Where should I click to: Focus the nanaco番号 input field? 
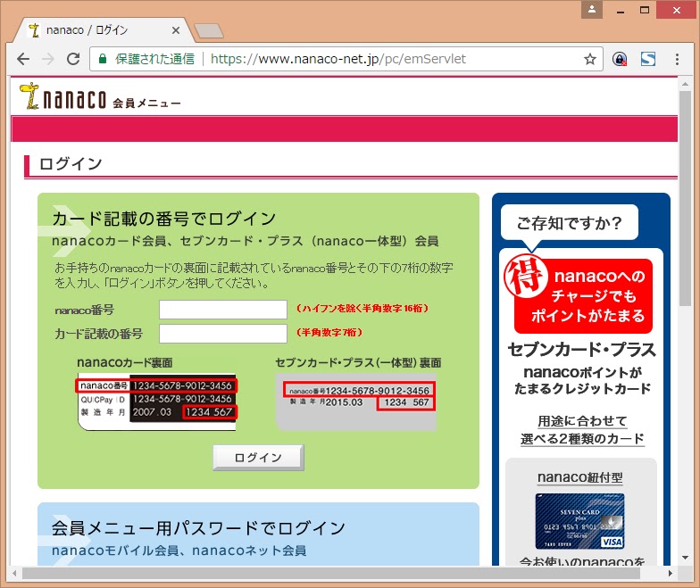[x=223, y=309]
